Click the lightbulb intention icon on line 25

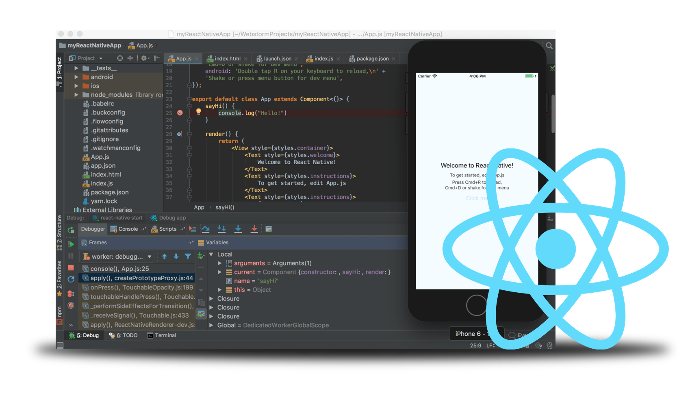click(x=198, y=112)
